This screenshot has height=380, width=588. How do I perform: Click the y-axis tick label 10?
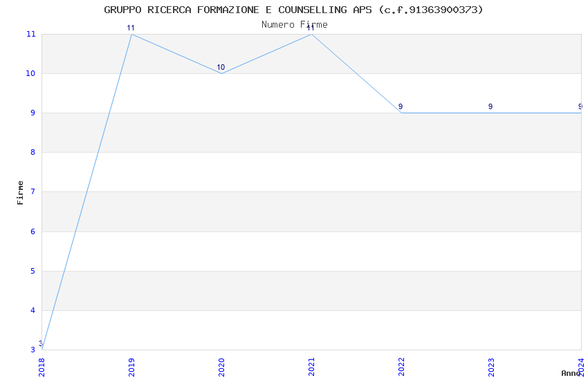click(x=30, y=73)
